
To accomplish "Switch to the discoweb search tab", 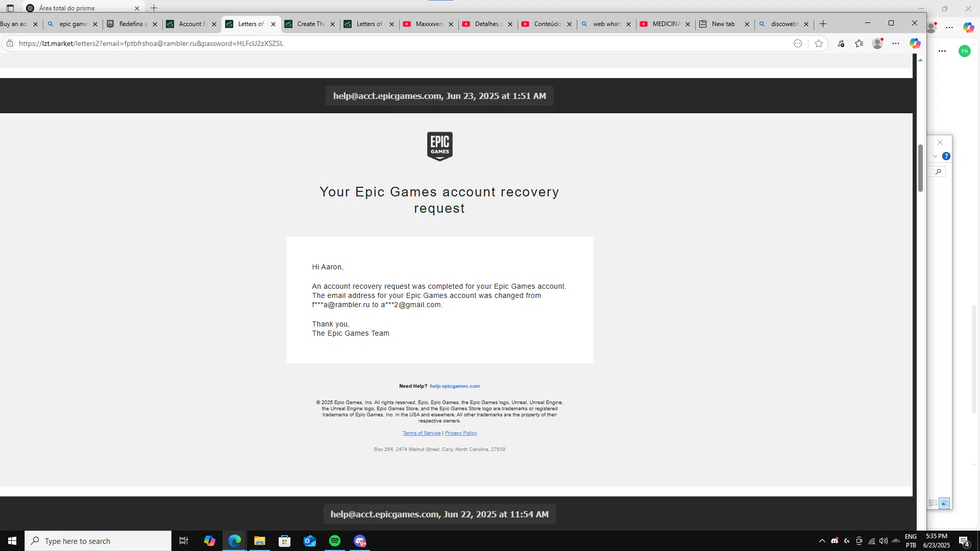I will tap(783, 24).
